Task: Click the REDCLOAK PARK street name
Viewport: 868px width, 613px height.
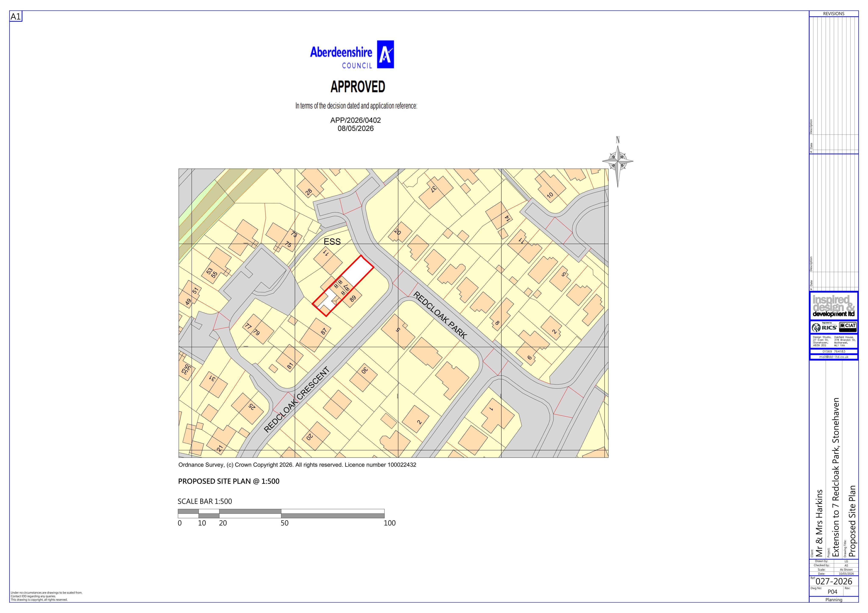Action: click(440, 315)
